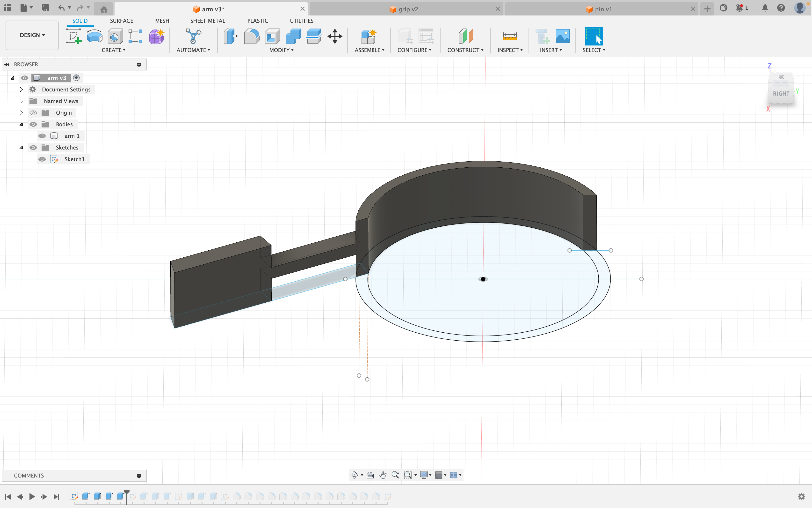Click the Construct offset plane icon
The image size is (812, 508).
tap(466, 36)
